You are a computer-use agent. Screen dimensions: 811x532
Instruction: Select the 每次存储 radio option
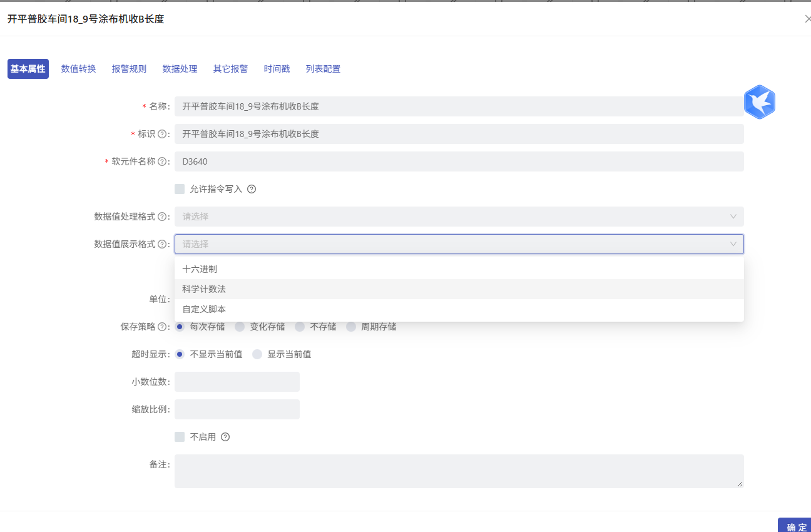[180, 327]
